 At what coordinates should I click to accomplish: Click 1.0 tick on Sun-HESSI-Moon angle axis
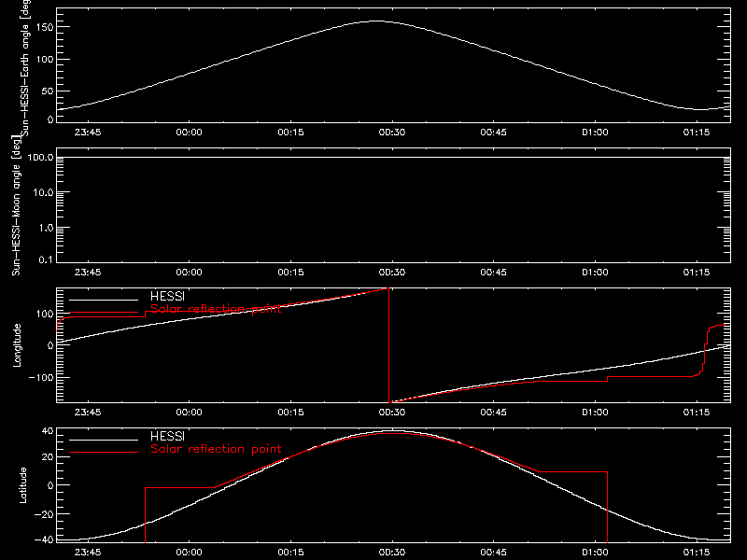click(x=46, y=228)
